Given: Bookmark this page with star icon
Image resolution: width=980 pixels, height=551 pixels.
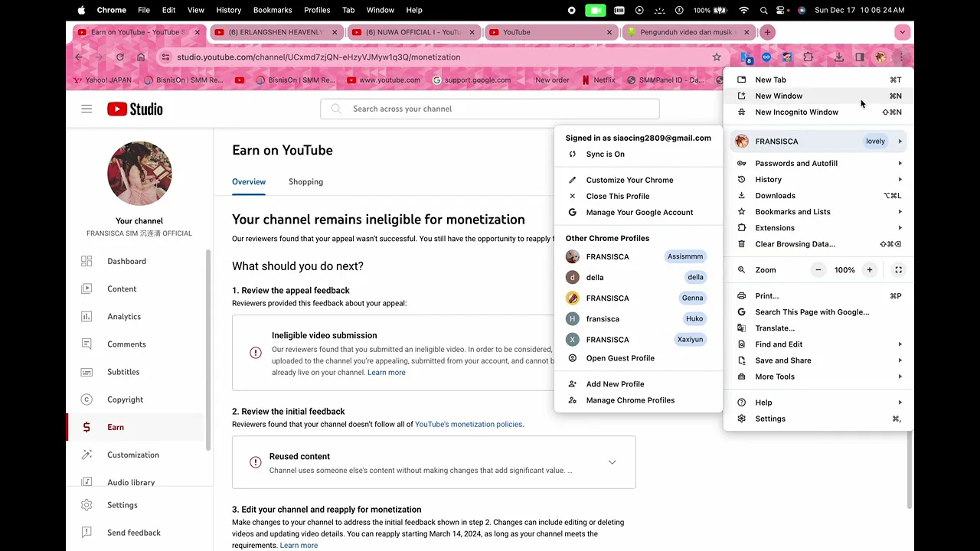Looking at the screenshot, I should pyautogui.click(x=717, y=57).
